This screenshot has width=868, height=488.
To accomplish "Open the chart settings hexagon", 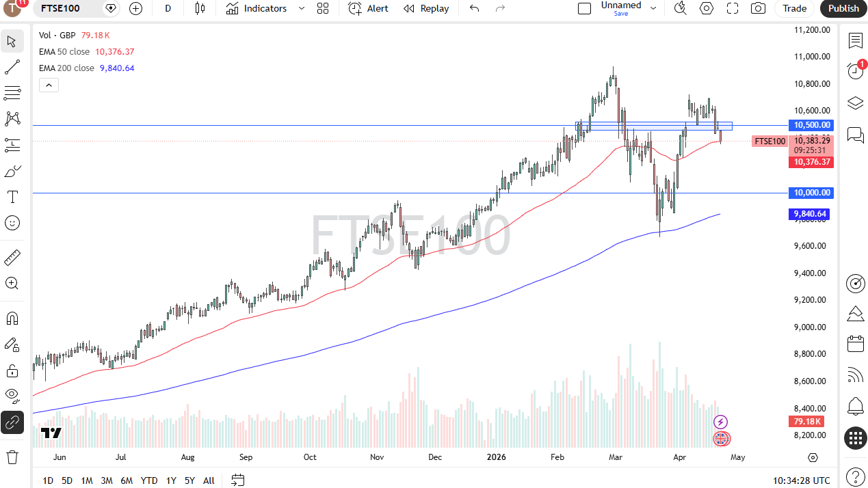I will (x=706, y=8).
